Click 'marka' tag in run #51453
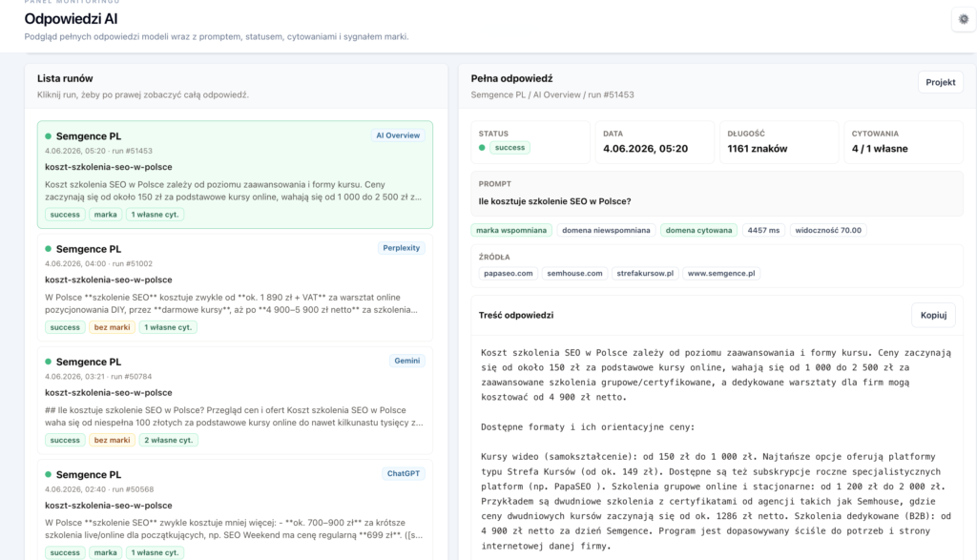 tap(105, 215)
